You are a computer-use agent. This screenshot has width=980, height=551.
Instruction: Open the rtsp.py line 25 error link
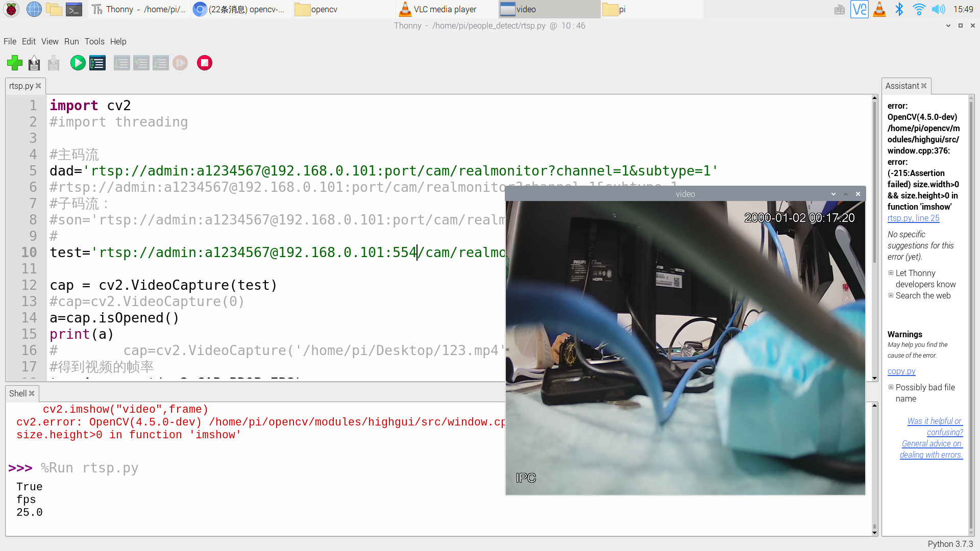pos(913,218)
